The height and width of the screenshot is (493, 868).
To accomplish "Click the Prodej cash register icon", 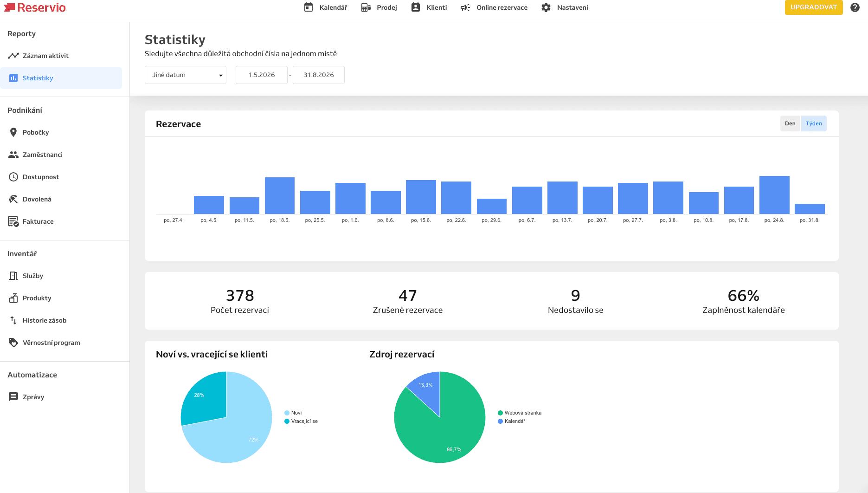I will [x=366, y=7].
